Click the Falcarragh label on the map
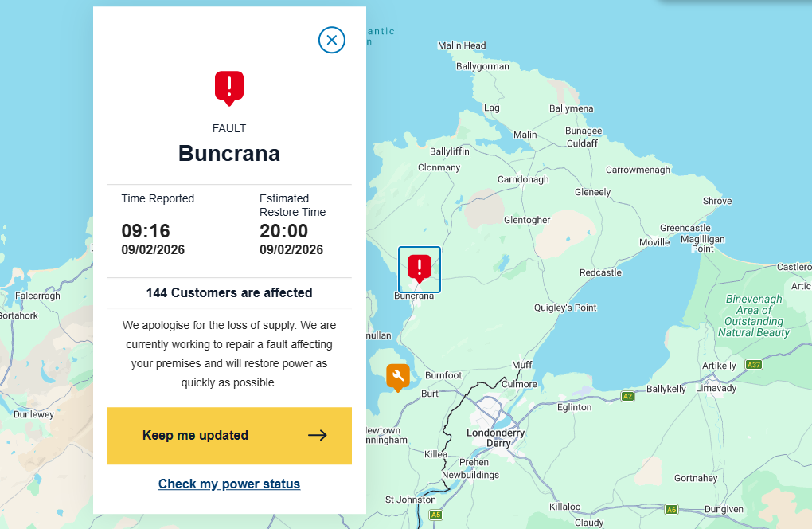This screenshot has height=529, width=812. pos(37,296)
